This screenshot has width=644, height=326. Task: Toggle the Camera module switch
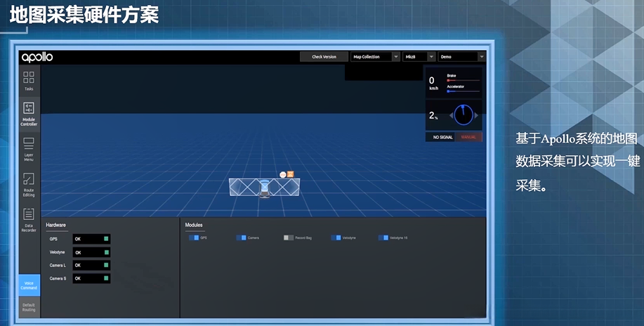coord(241,238)
